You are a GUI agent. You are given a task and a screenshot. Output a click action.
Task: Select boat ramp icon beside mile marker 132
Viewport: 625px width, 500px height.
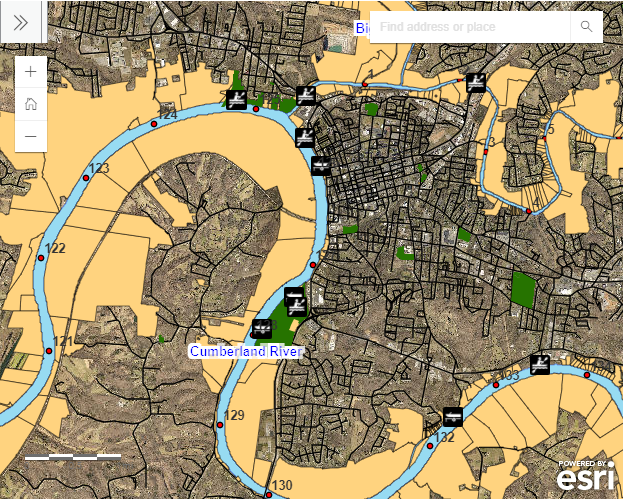point(453,415)
